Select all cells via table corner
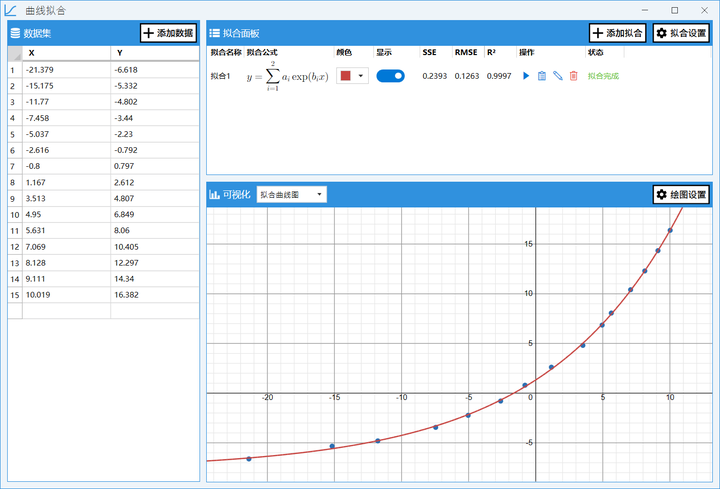This screenshot has height=489, width=720. (x=15, y=53)
